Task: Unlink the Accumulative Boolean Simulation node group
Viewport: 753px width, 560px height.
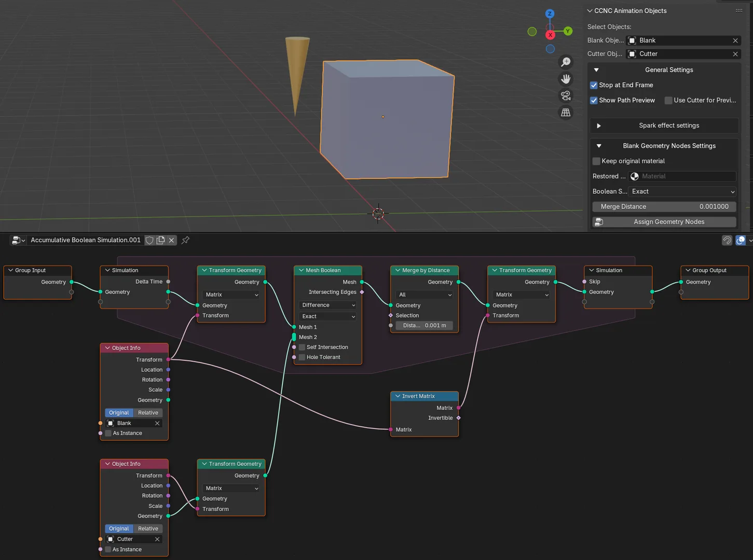Action: (172, 240)
